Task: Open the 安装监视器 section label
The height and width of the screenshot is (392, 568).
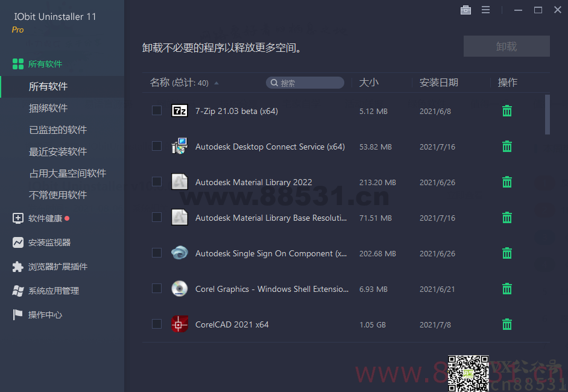Action: [49, 242]
